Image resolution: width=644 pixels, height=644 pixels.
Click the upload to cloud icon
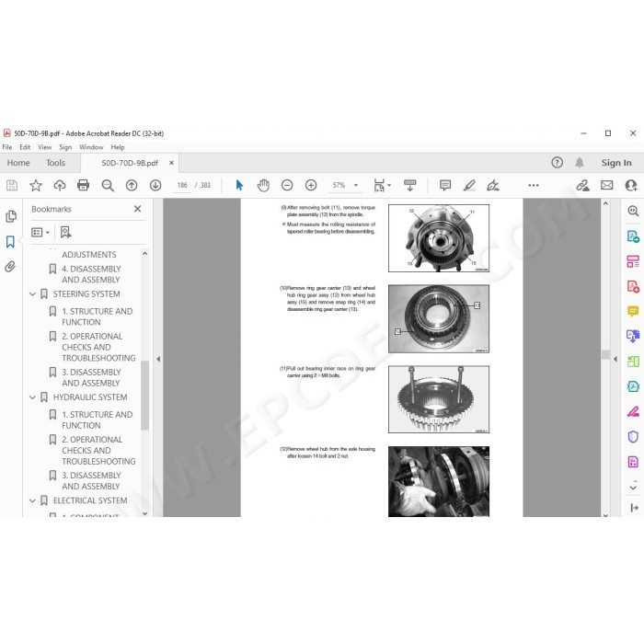60,185
